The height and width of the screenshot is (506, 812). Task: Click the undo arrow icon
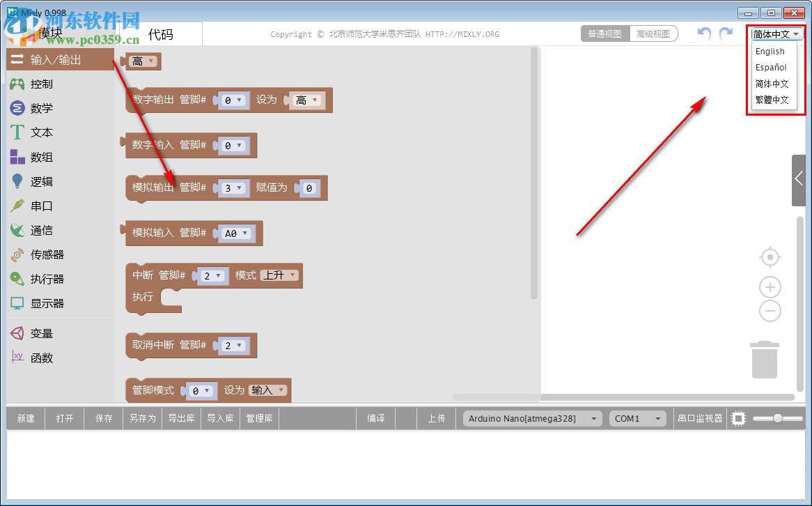[x=703, y=33]
